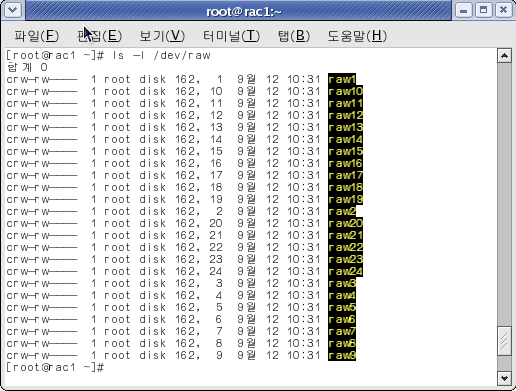Open the 보기(V) menu
Screen dimensions: 516x391
click(162, 36)
